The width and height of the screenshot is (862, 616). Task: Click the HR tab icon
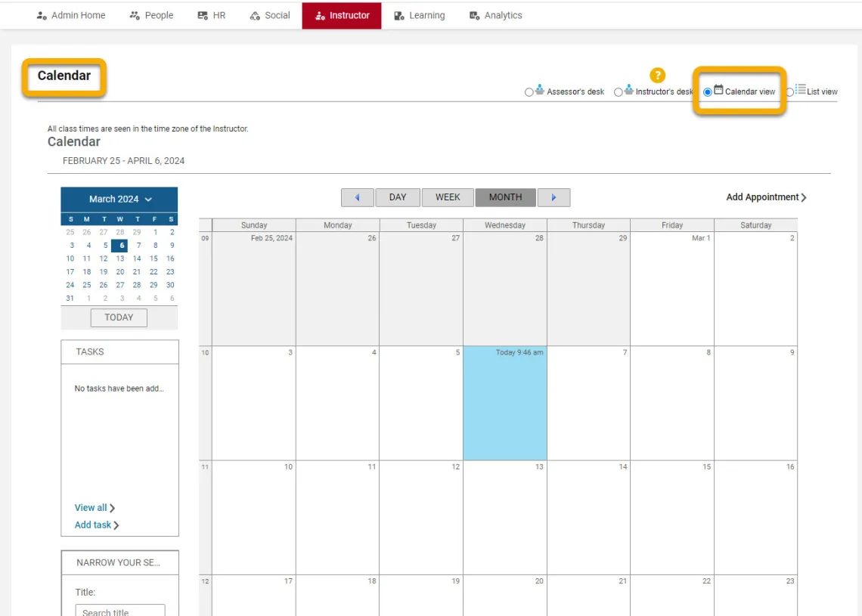point(203,15)
